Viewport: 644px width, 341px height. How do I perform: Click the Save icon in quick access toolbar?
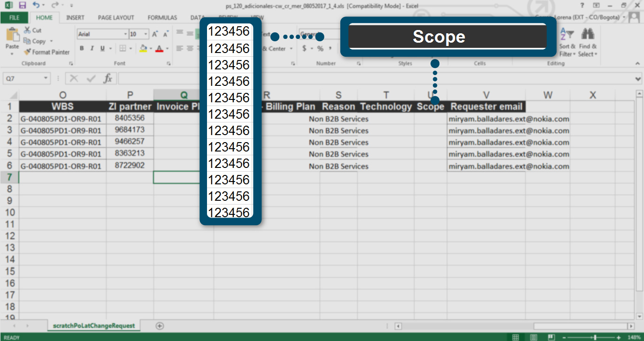(x=22, y=5)
